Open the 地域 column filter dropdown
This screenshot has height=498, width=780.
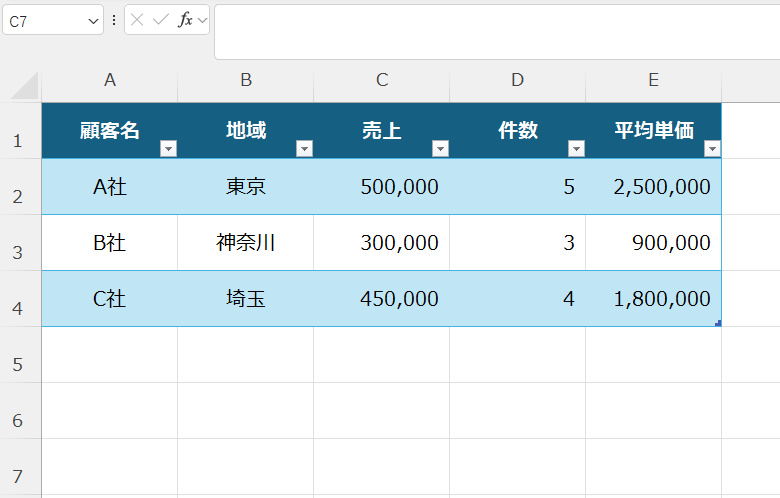click(x=304, y=149)
